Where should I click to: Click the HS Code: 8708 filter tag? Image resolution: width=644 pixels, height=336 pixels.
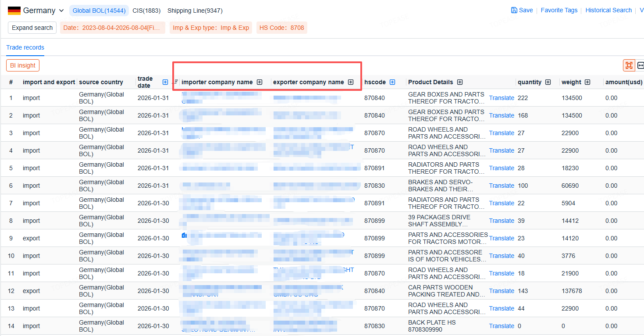coord(282,28)
